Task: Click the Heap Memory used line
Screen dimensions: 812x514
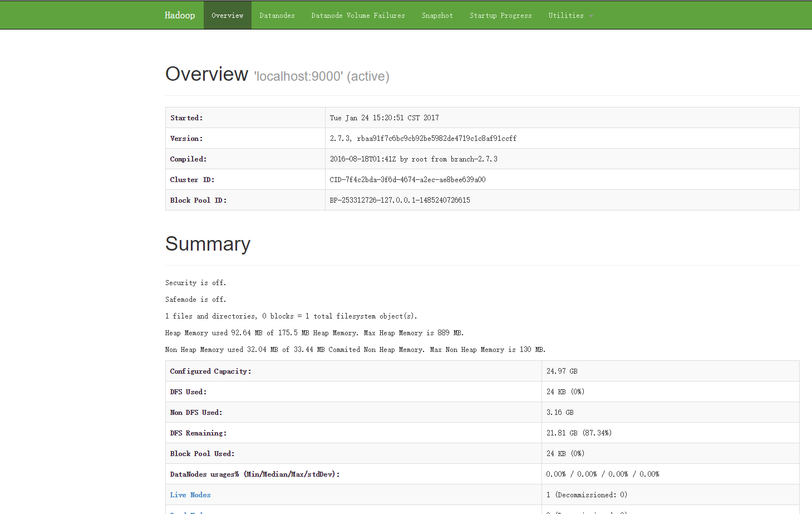Action: tap(314, 332)
